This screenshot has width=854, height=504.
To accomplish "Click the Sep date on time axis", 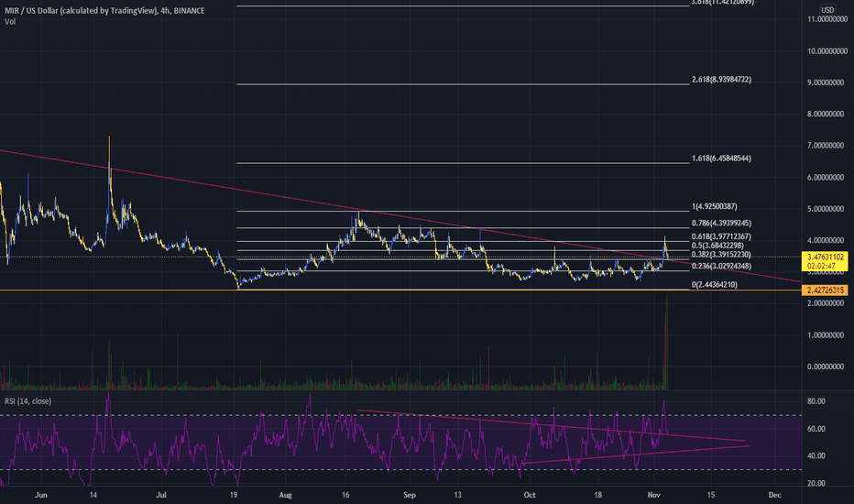I will coord(410,495).
